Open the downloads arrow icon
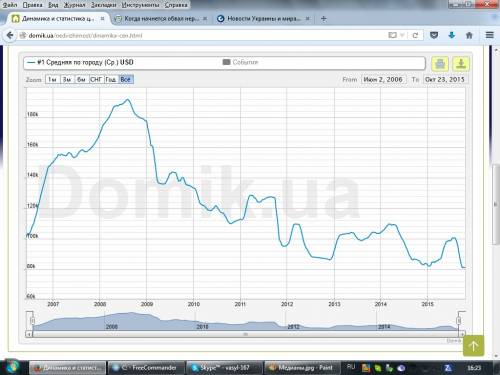 [452, 35]
